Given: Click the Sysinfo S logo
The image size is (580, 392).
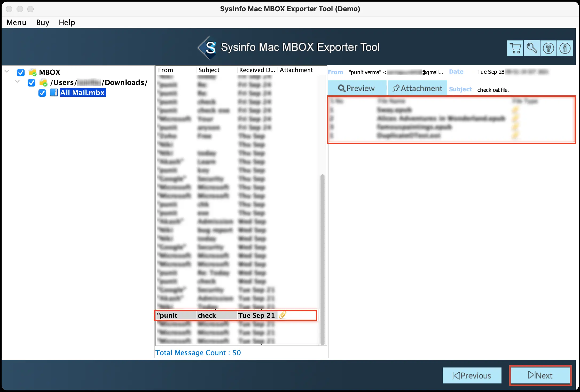Looking at the screenshot, I should pyautogui.click(x=210, y=48).
